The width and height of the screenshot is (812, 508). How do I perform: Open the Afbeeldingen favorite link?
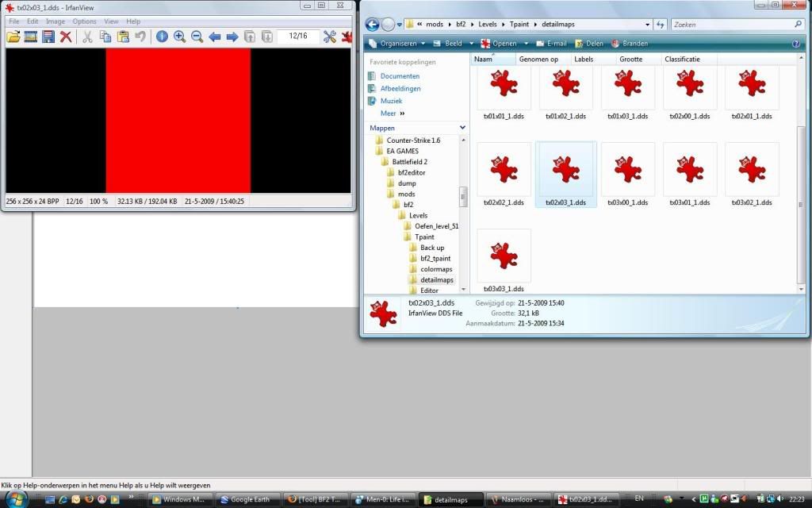[x=400, y=89]
